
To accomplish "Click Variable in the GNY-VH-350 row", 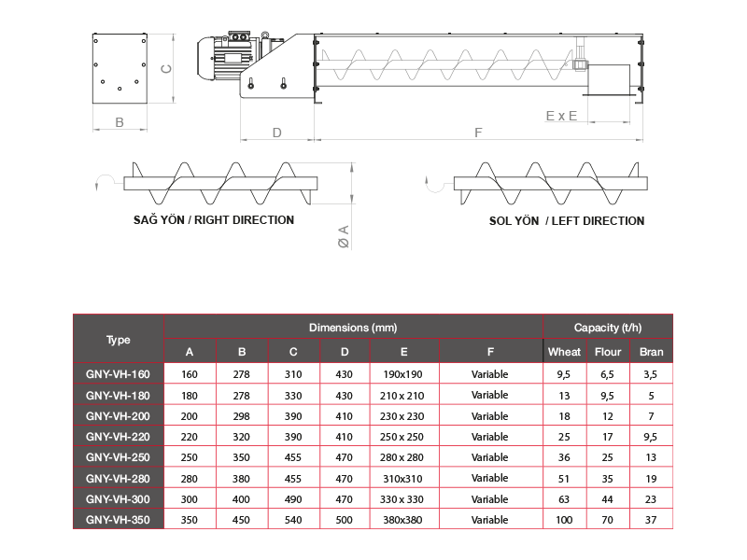I will tap(489, 519).
